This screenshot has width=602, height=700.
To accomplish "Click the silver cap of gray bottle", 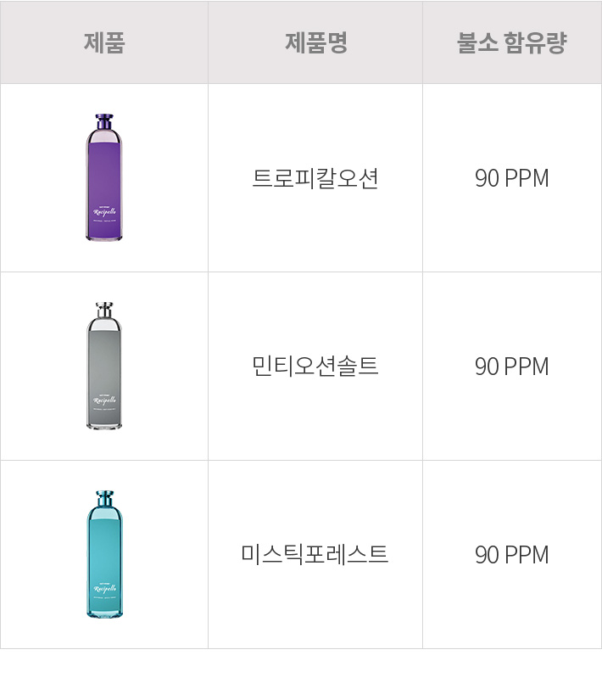I will coord(104,311).
